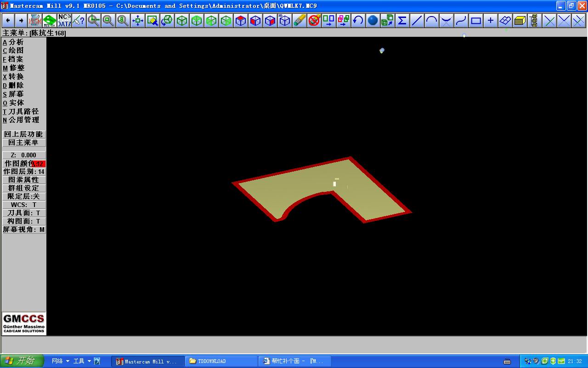Click the 屏幕视角: M view button
The width and height of the screenshot is (588, 368).
(23, 230)
